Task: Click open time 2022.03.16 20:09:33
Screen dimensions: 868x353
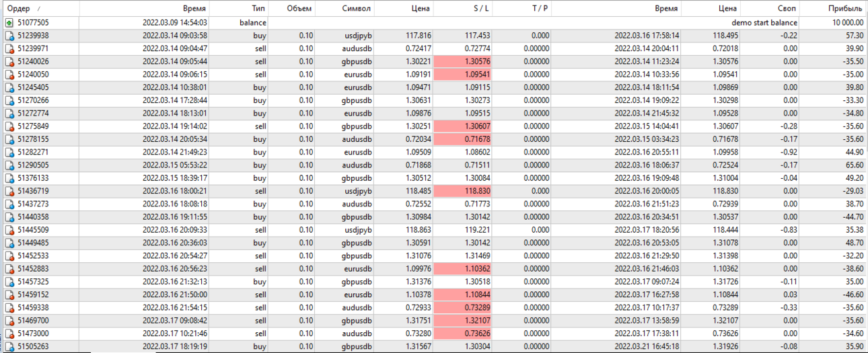Action: point(175,230)
